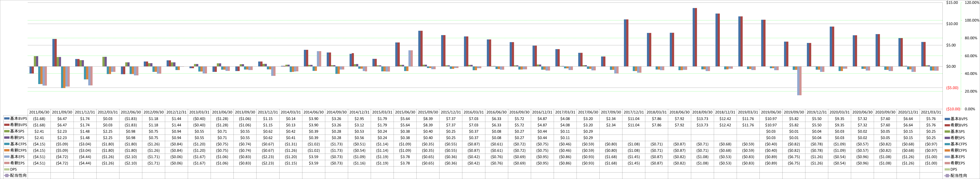
Task: Click 希釈SPS row label in data table
Action: (18, 138)
